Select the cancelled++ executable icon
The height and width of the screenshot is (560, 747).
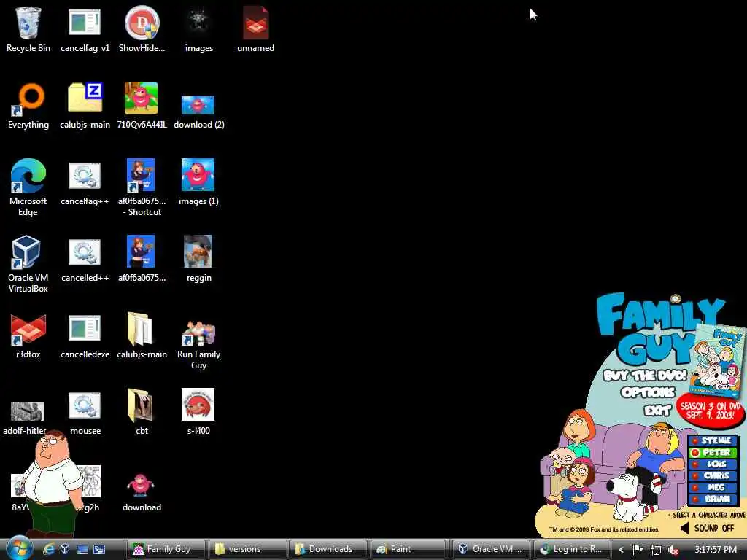pos(85,260)
